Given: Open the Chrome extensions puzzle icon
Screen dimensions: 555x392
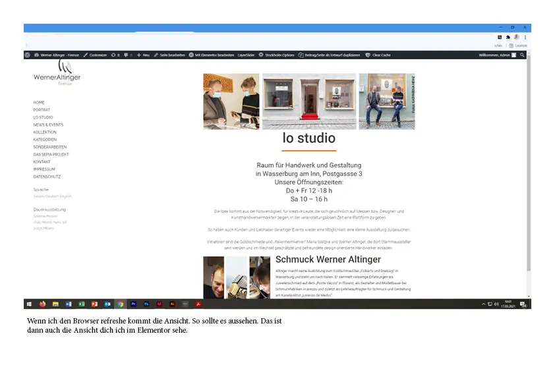Looking at the screenshot, I should click(508, 37).
